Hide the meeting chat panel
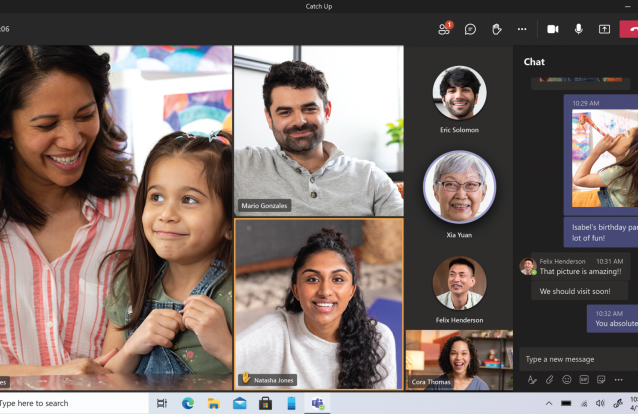The width and height of the screenshot is (638, 414). (x=470, y=29)
